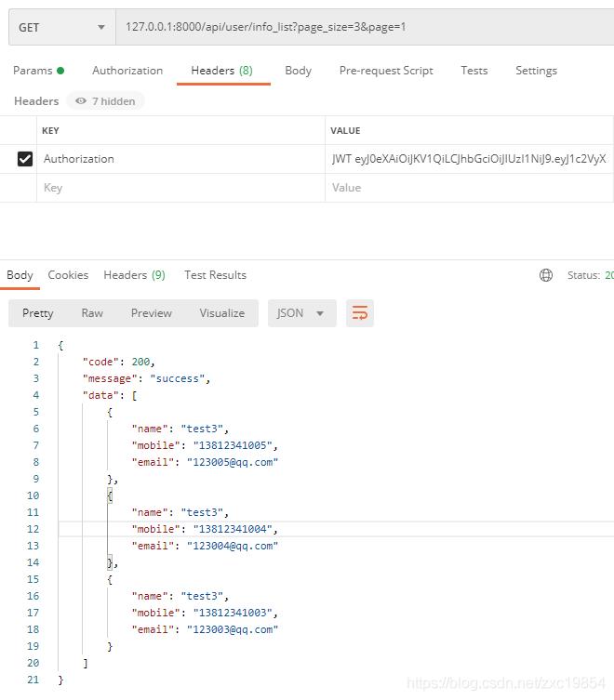Open the response Cookies tab

tap(68, 275)
